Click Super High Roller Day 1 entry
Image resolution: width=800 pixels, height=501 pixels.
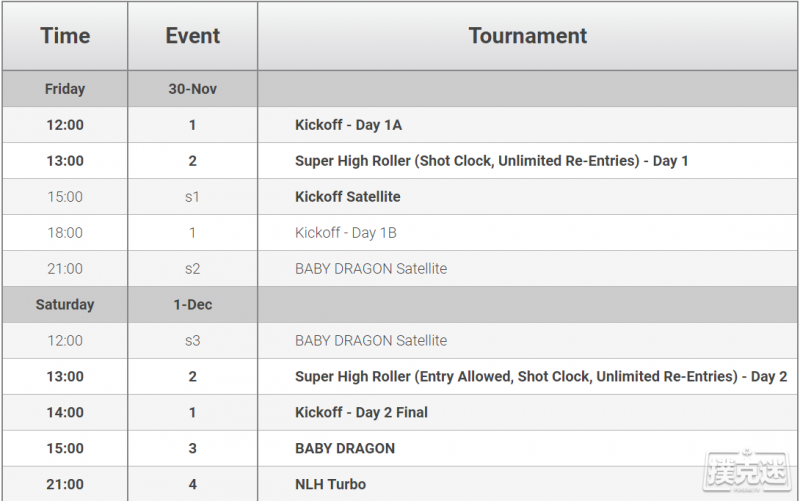pyautogui.click(x=491, y=161)
